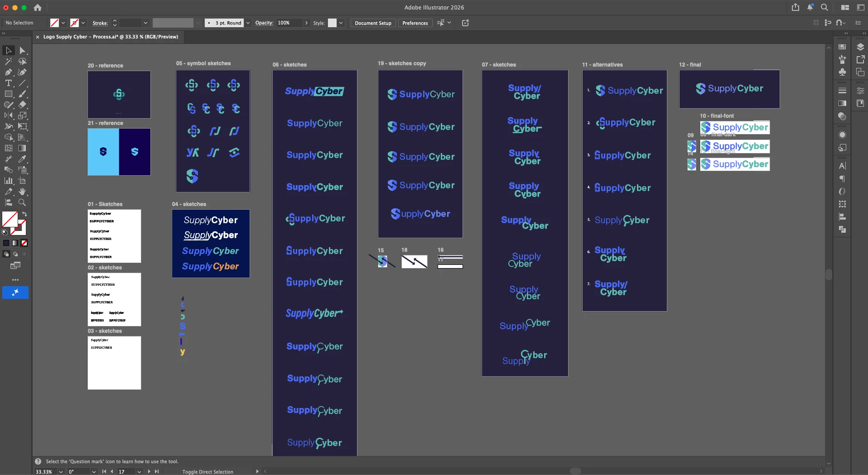Open the 3 pt. Round brush dropdown

pos(248,23)
